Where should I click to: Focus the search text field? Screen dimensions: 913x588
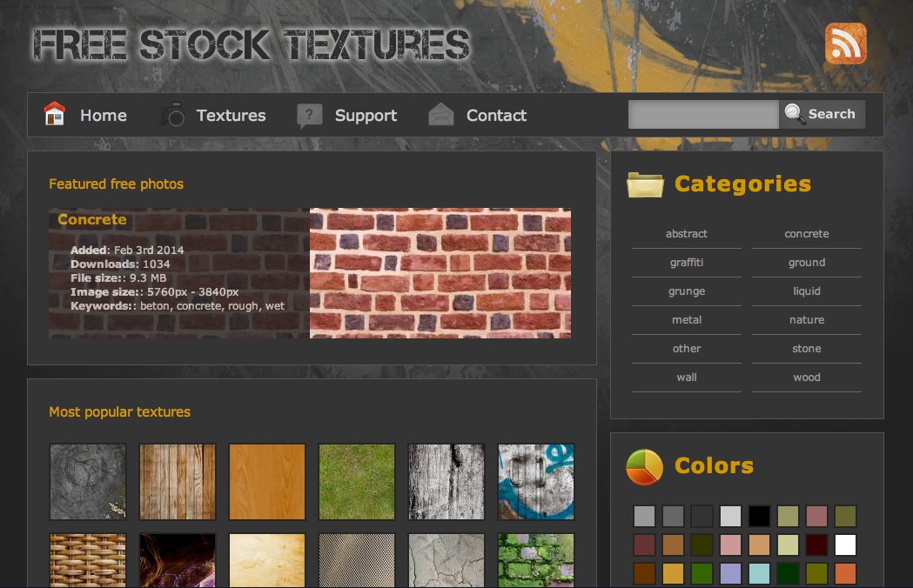(703, 114)
